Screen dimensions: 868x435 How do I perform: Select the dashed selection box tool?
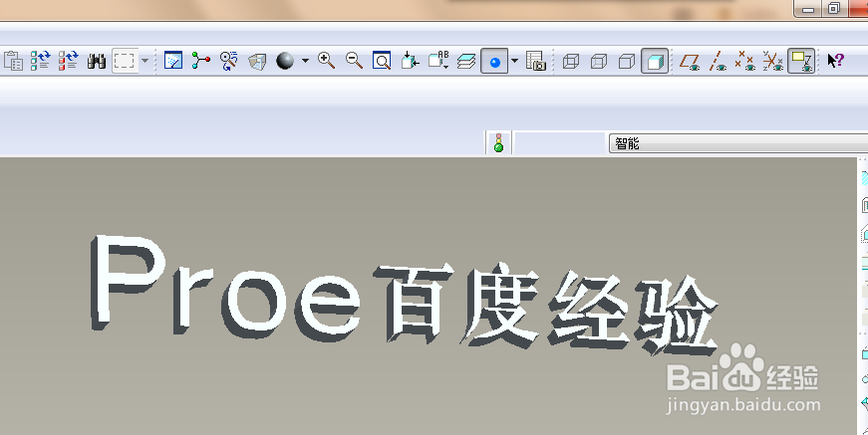click(x=125, y=61)
